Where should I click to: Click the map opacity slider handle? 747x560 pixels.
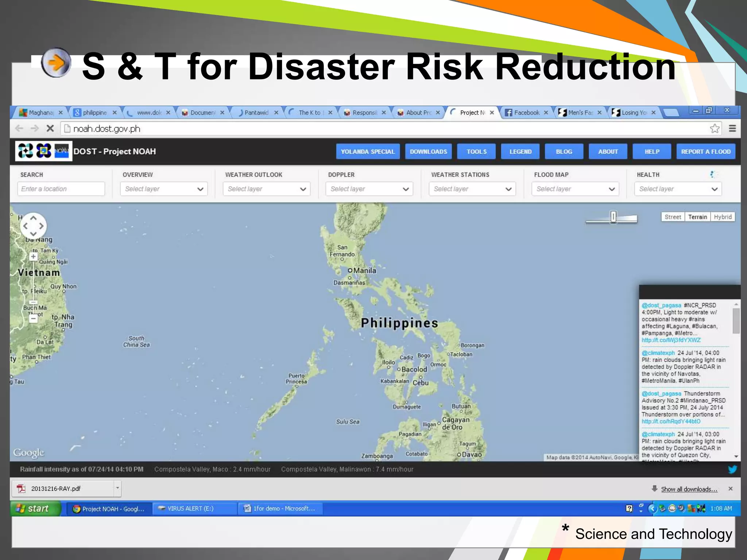(x=613, y=217)
